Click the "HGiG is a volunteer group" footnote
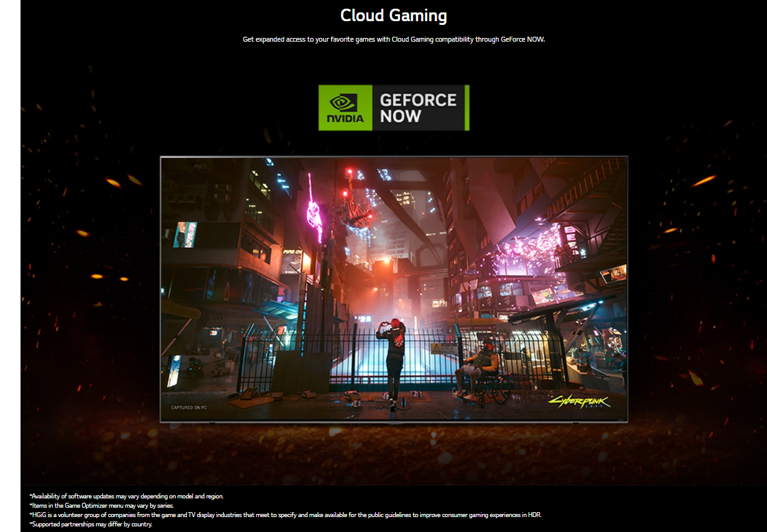The width and height of the screenshot is (767, 532). pos(286,515)
